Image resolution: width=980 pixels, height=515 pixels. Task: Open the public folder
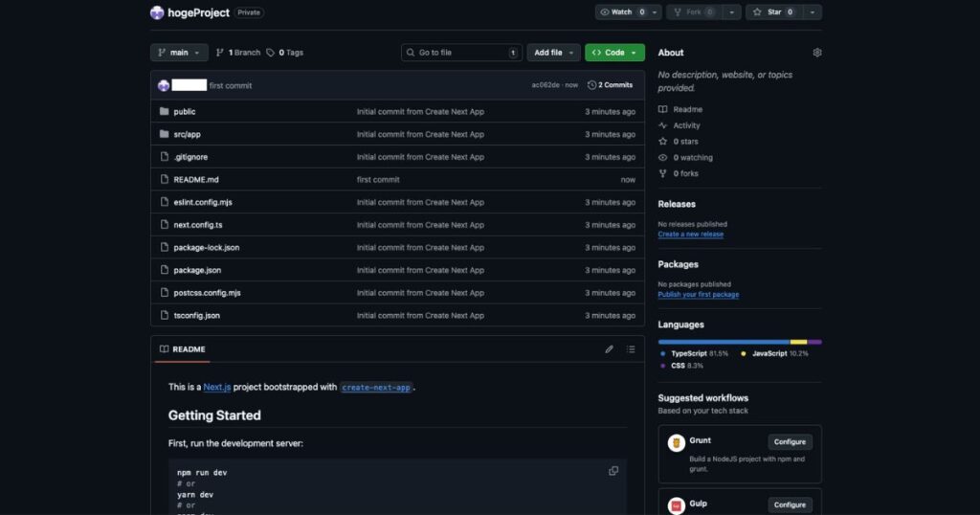point(185,112)
